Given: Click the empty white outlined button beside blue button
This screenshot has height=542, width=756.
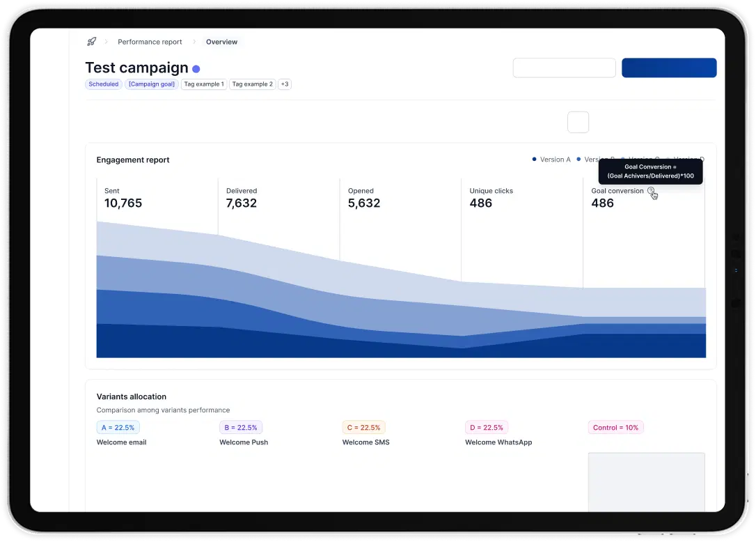Looking at the screenshot, I should pyautogui.click(x=564, y=68).
